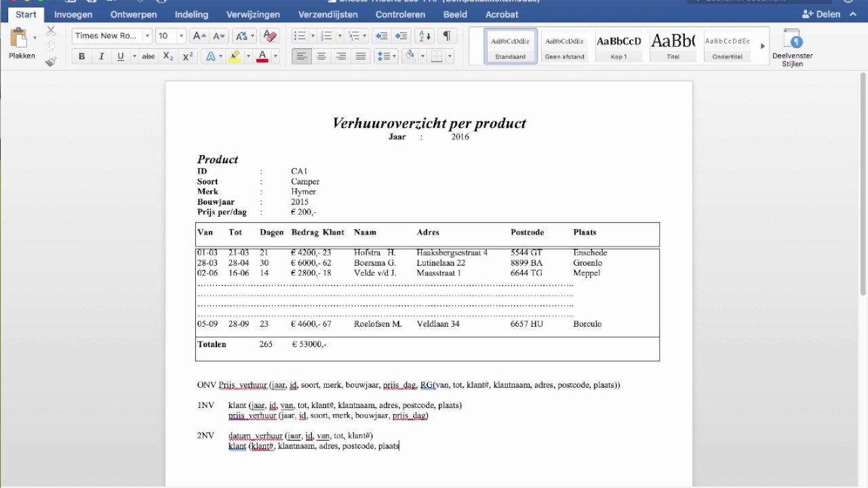Open the multilevel list dropdown arrow

(365, 36)
